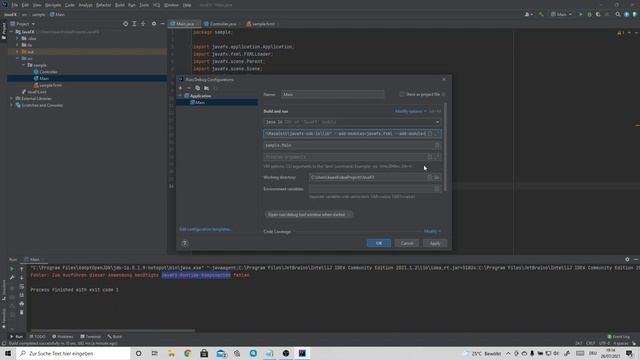Remove selected configuration with minus icon

189,88
